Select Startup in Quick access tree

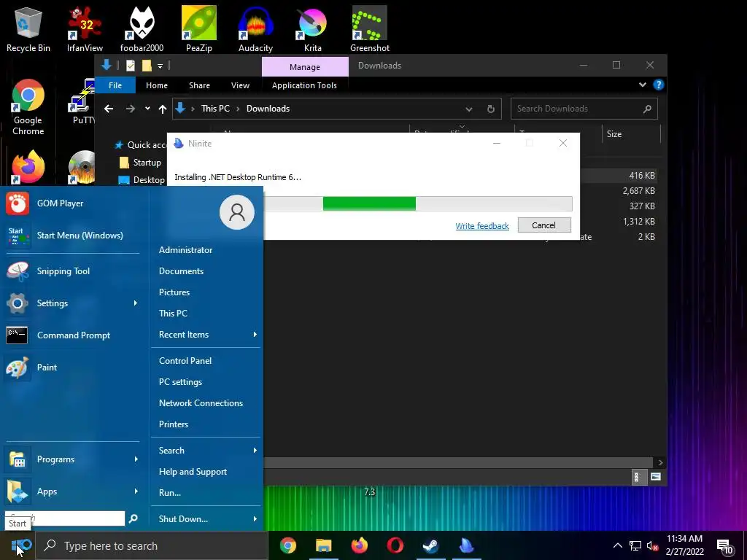147,163
